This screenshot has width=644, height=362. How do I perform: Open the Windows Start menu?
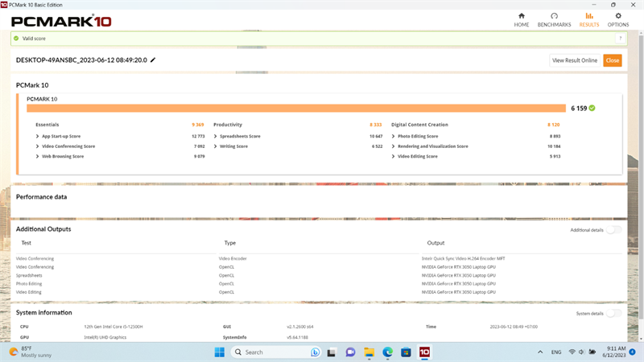point(219,352)
